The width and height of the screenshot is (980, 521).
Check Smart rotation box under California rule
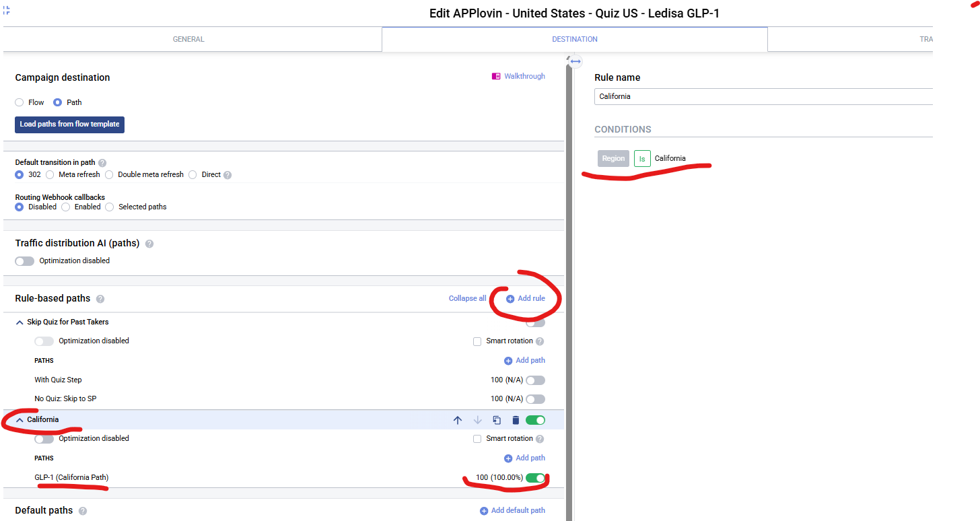pos(477,439)
